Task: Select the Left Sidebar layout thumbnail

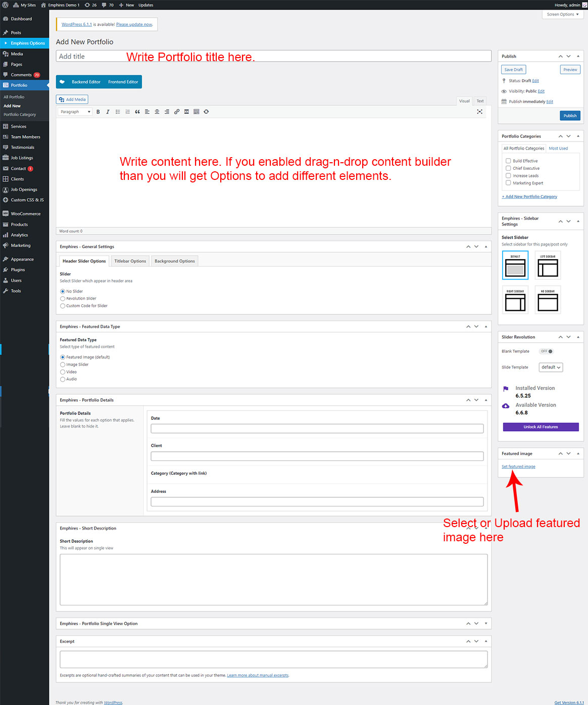Action: pyautogui.click(x=548, y=265)
